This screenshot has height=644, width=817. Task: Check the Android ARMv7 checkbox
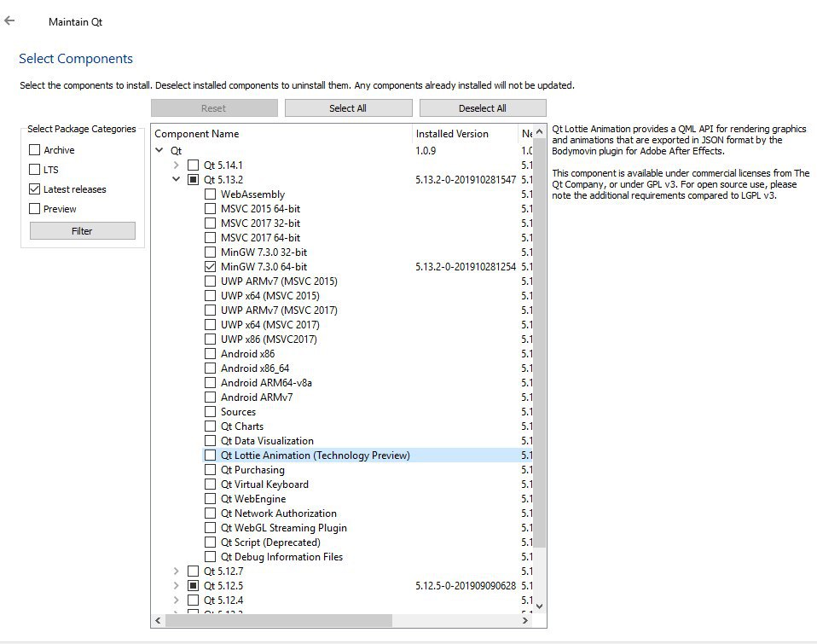(210, 397)
